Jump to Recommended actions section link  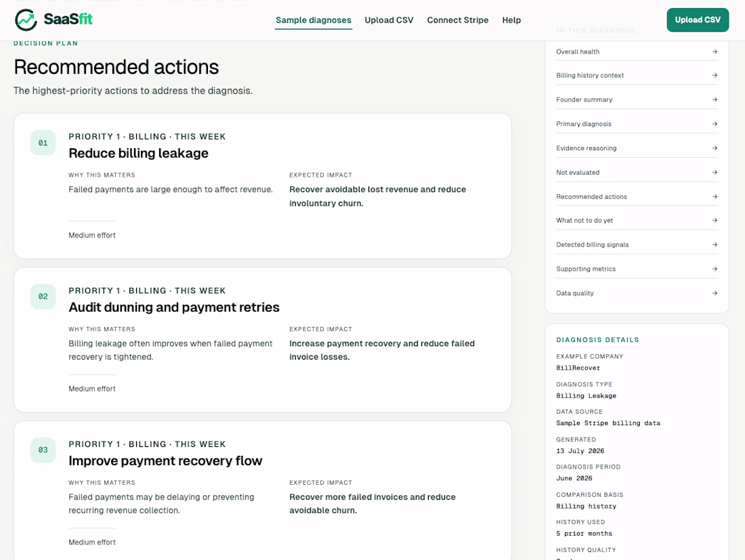point(637,196)
